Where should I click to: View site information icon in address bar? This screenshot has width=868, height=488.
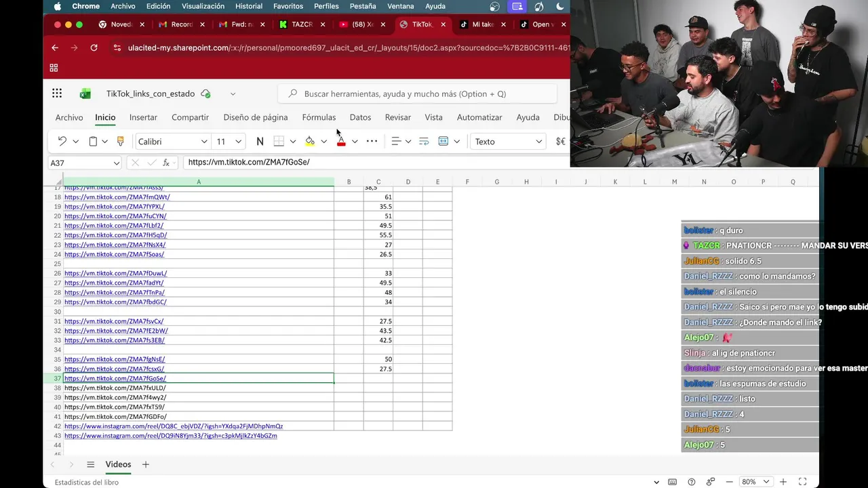tap(117, 47)
